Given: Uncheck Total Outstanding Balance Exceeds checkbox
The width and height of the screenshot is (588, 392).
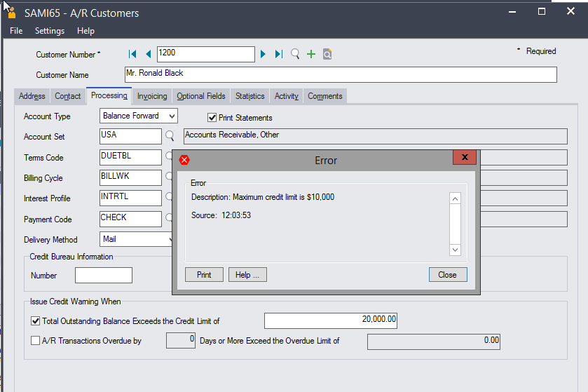Looking at the screenshot, I should tap(36, 321).
